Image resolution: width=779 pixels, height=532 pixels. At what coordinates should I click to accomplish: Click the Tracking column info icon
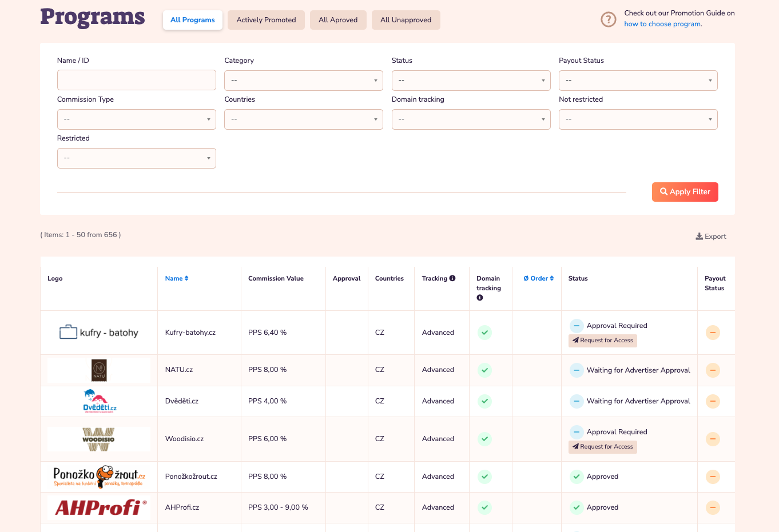coord(452,278)
